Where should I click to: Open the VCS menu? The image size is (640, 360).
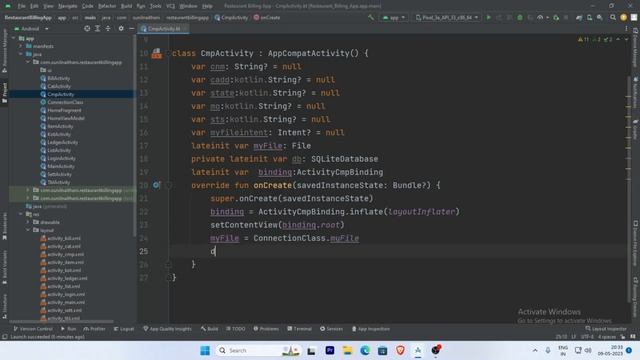[x=171, y=6]
